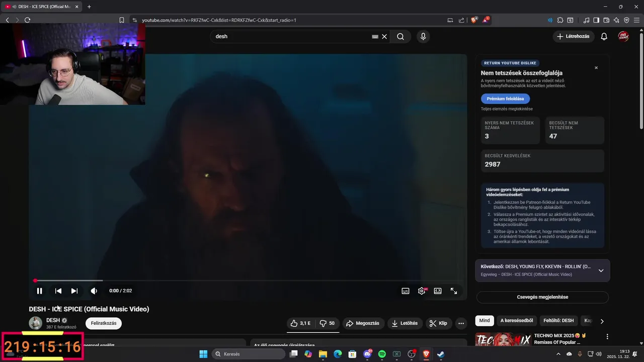Screen dimensions: 644x362
Task: Subscribe with the Feliratkozás button
Action: (104, 323)
